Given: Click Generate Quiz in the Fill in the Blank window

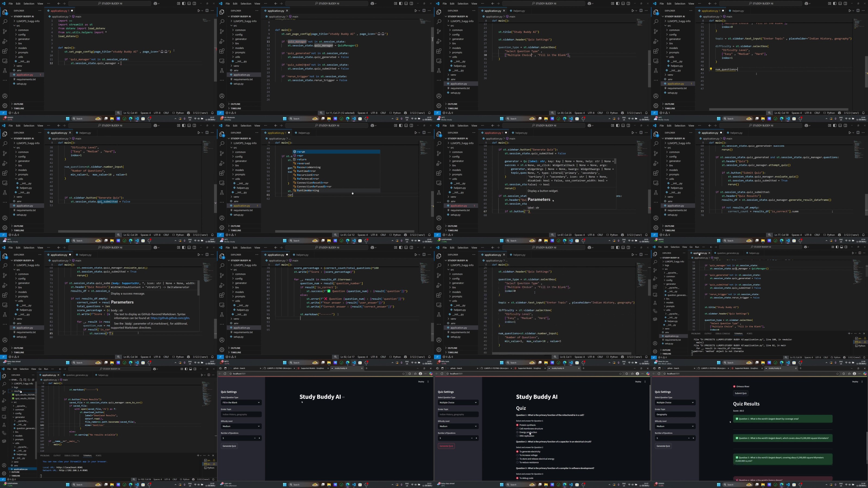Looking at the screenshot, I should (x=229, y=446).
